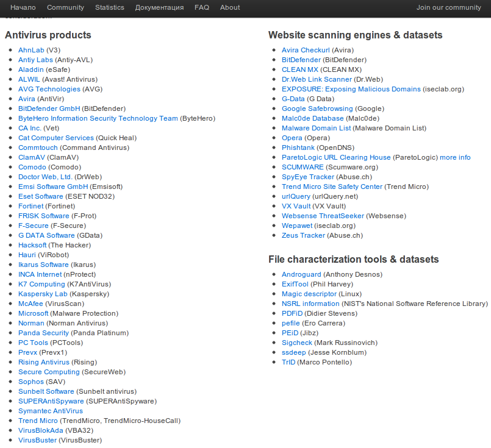Click the Kaspersky Lab link
491x448 pixels.
coord(43,294)
